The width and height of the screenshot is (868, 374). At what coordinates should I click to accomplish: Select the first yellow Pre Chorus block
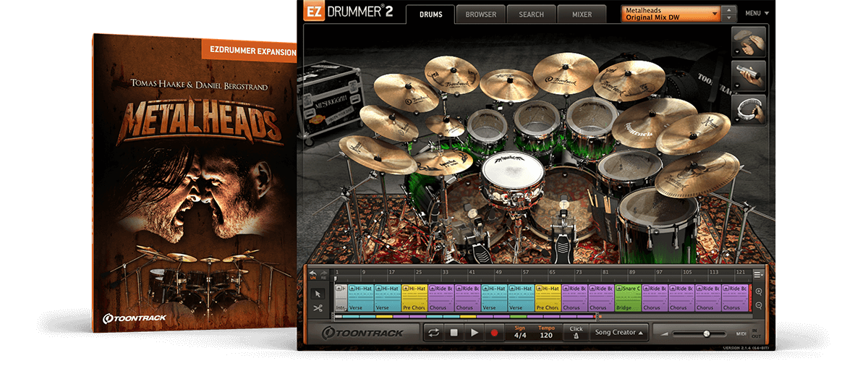414,297
